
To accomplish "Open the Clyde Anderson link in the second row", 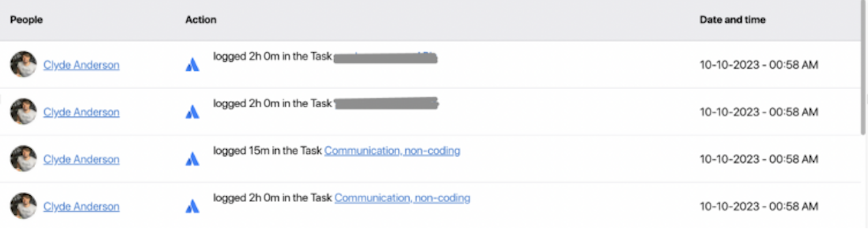I will 81,112.
